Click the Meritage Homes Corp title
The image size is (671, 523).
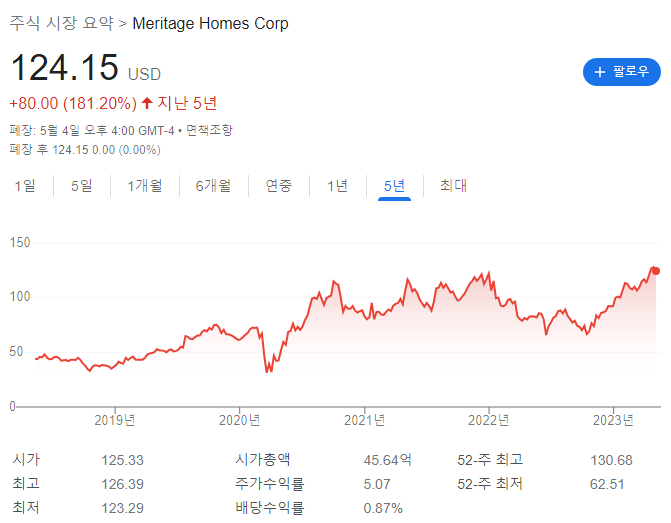click(x=211, y=24)
